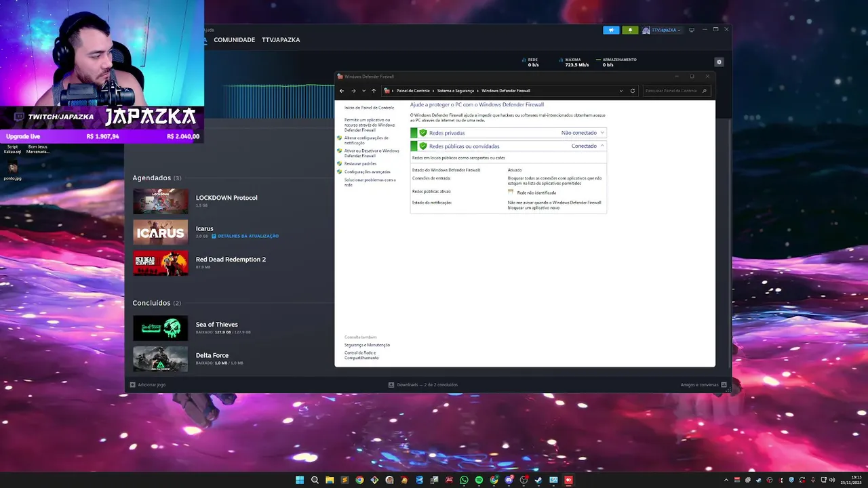Open TTVJAPAZKA profile menu in Steam
Viewport: 868px width, 488px height.
[x=281, y=40]
